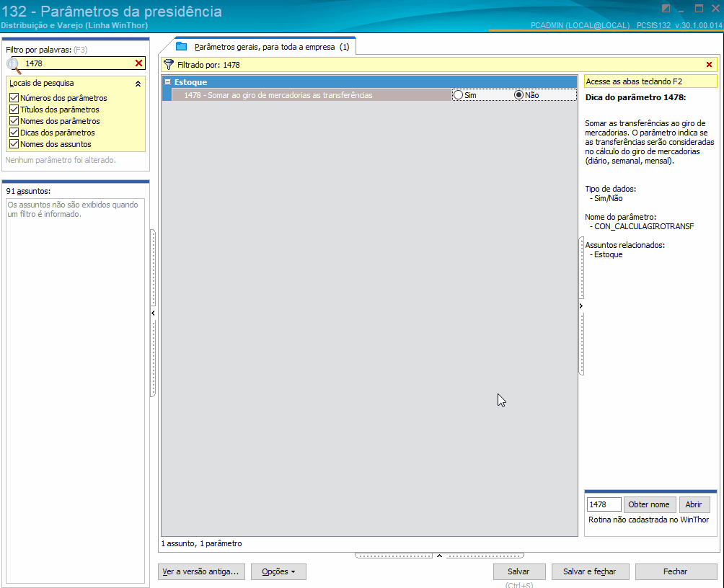Collapse the right tip panel arrow
The height and width of the screenshot is (588, 724).
[x=581, y=306]
